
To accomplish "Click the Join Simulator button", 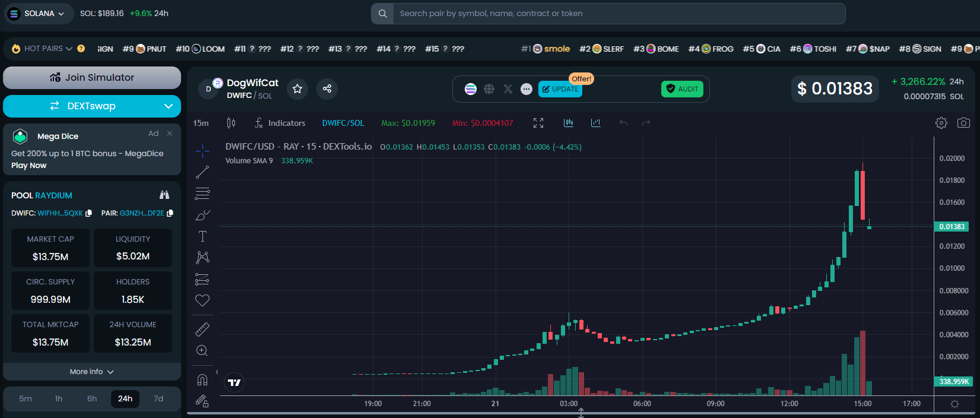I will [x=92, y=78].
